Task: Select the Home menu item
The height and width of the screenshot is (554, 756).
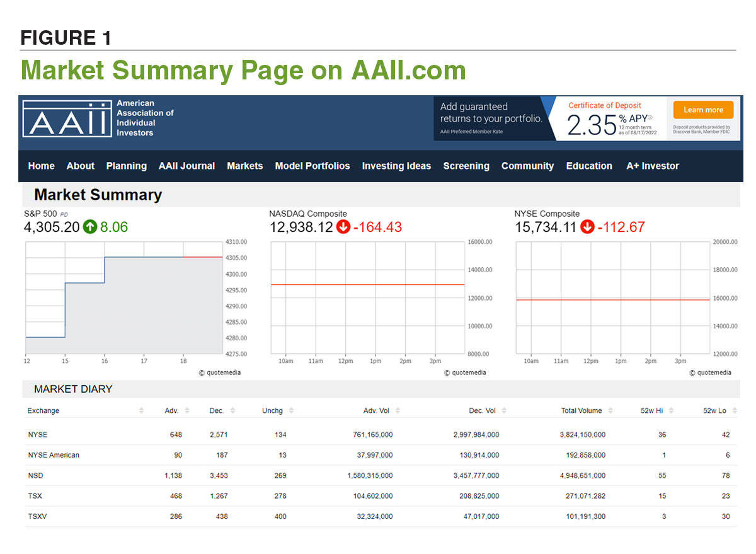Action: (41, 166)
